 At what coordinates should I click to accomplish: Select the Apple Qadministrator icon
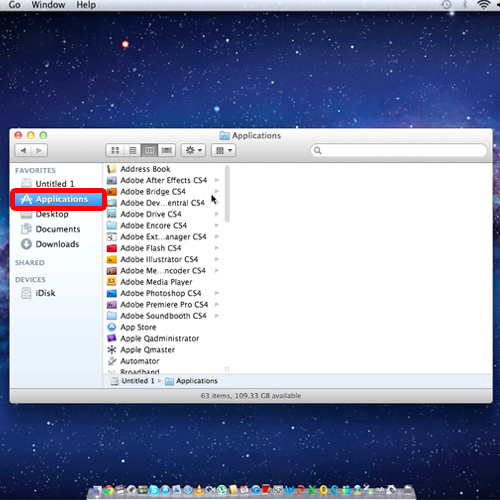tap(112, 338)
